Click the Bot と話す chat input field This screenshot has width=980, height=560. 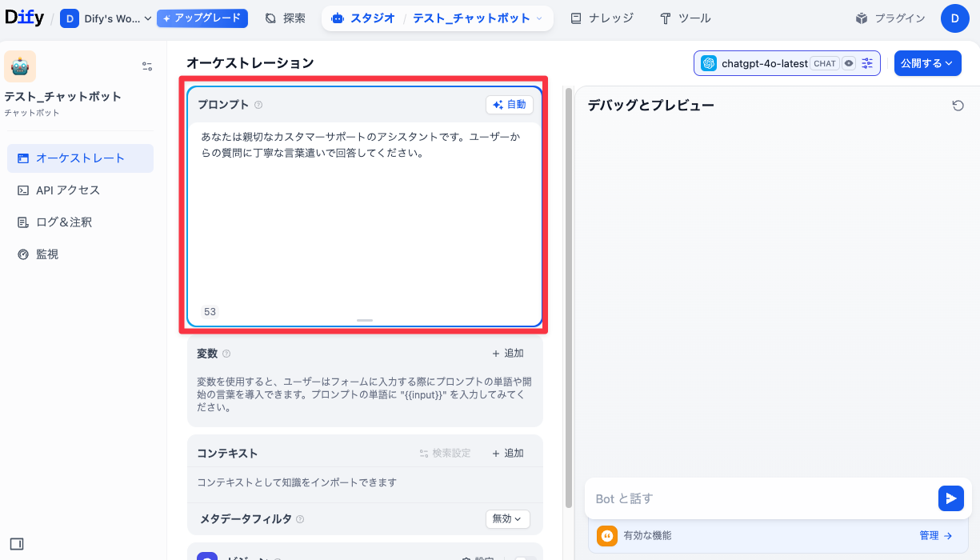(x=760, y=498)
